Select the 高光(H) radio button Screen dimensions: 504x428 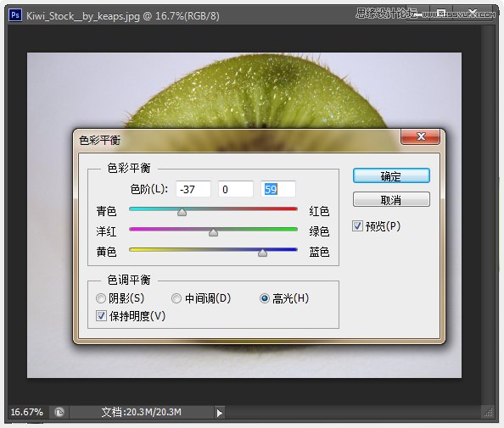[264, 298]
